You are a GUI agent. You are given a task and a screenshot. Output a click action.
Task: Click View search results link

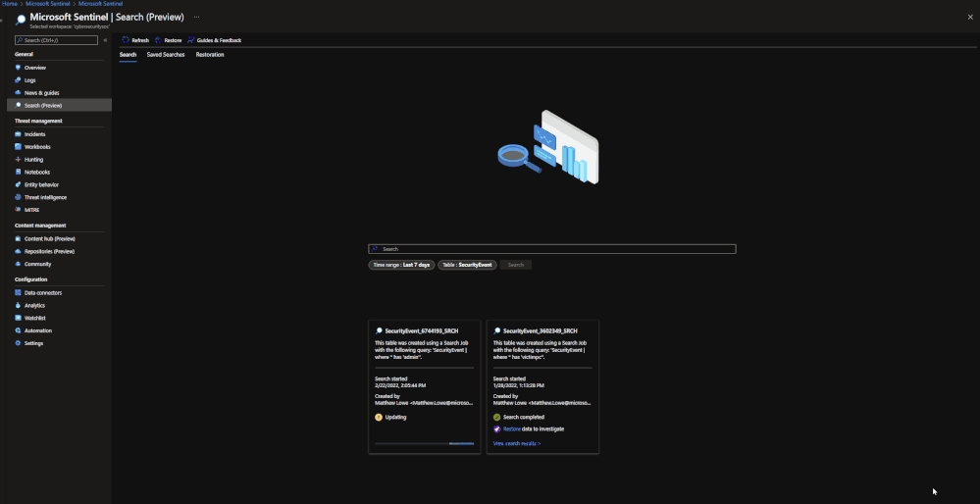pos(517,443)
